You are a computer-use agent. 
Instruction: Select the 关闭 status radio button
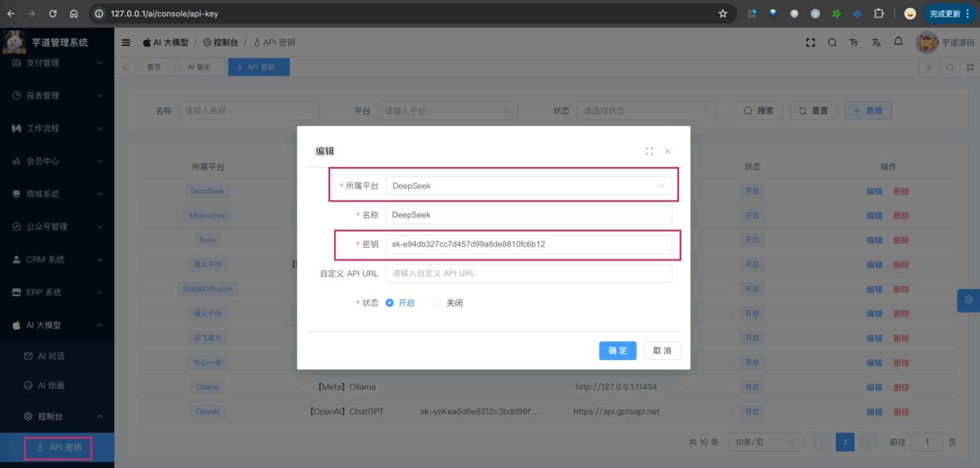437,303
